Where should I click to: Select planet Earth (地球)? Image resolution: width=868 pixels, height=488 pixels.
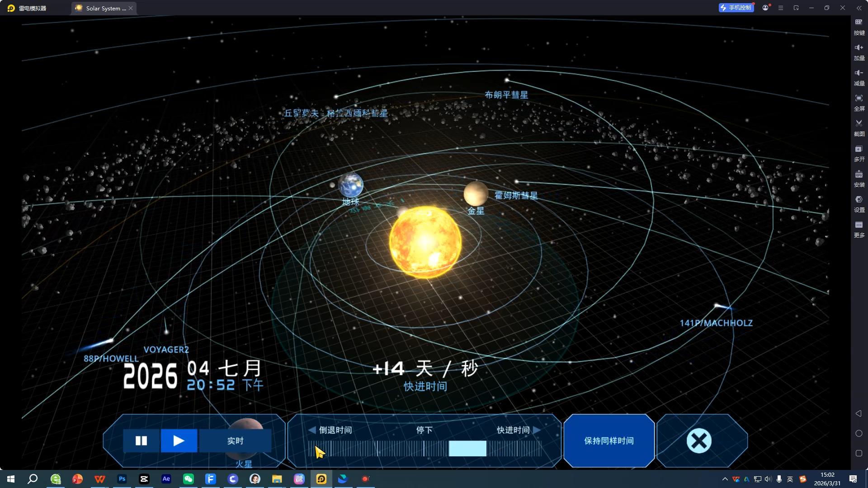[x=351, y=184]
